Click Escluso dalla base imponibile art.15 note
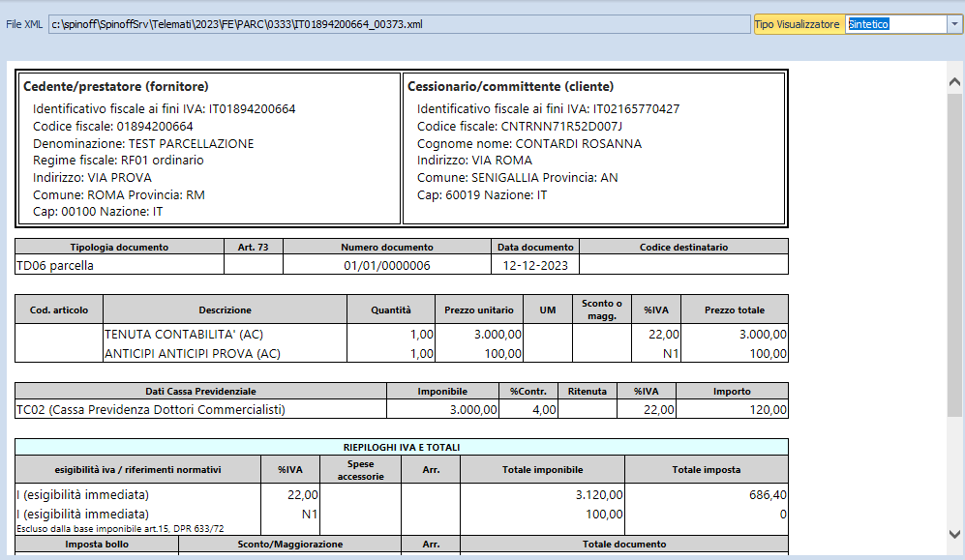 120,529
